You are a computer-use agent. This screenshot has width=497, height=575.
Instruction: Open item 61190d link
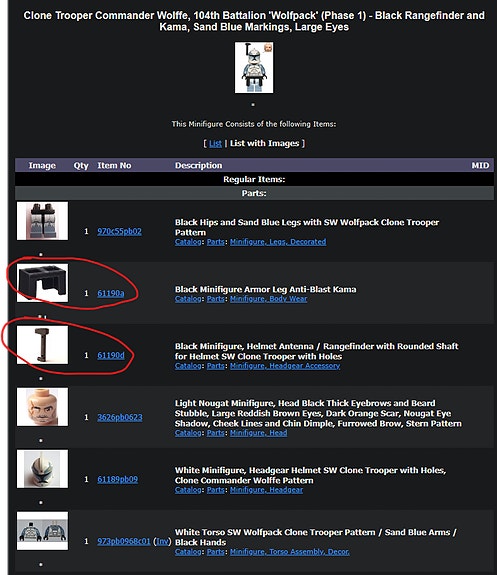point(110,355)
